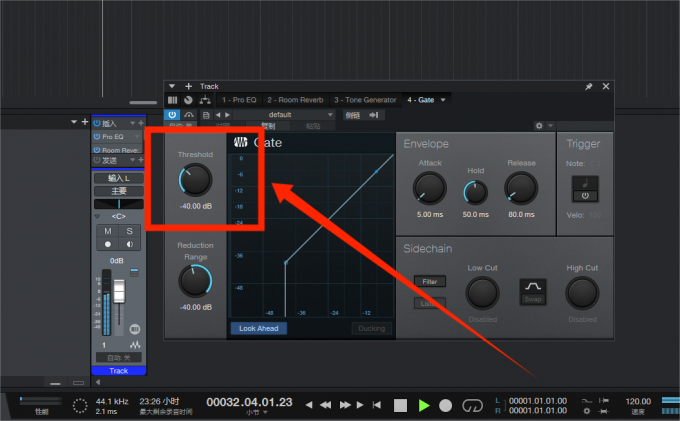Click the Filter button in Sidechain
This screenshot has height=421, width=680.
pos(430,282)
